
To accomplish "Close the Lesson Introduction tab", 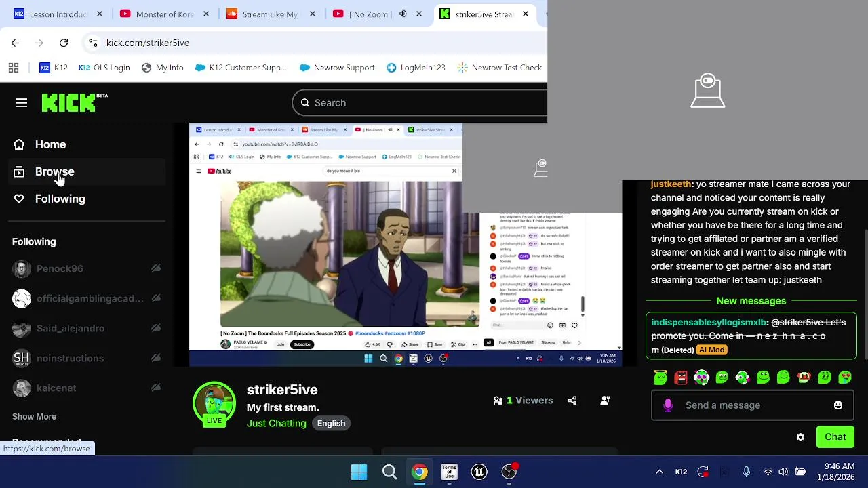I will 100,14.
